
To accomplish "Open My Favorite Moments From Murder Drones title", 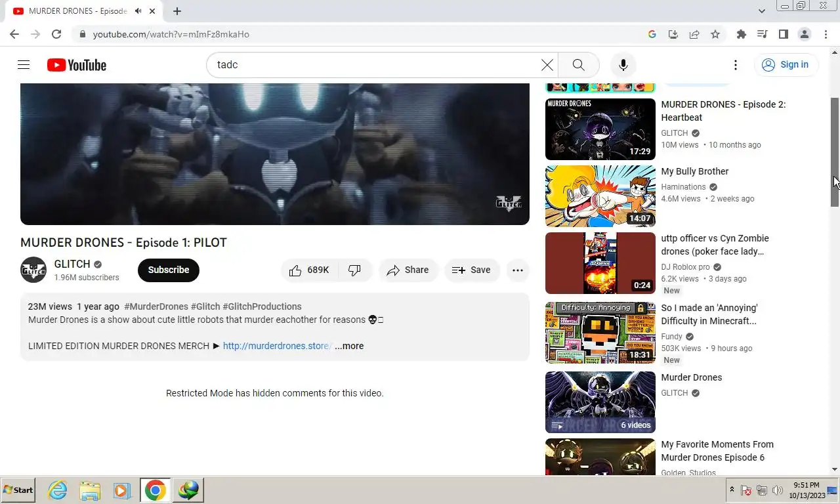I will click(717, 451).
